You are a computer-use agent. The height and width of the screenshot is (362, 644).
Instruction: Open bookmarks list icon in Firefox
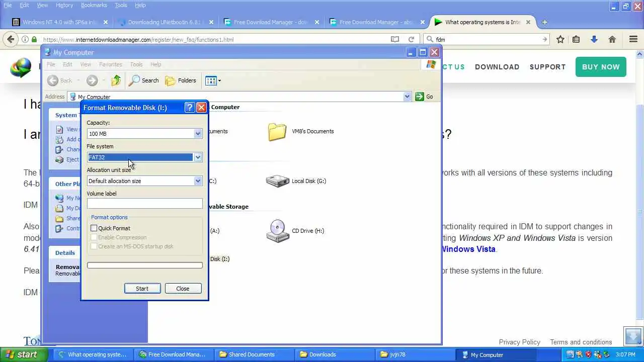pos(576,39)
